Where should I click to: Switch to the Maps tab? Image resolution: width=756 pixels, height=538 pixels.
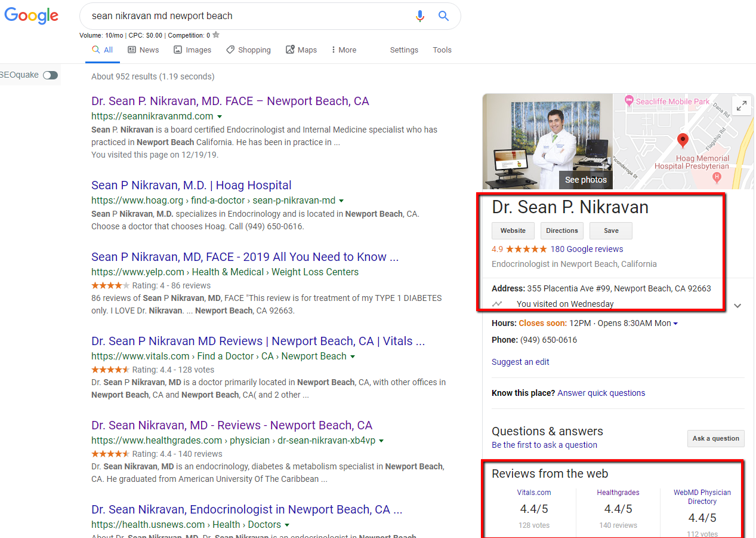tap(301, 50)
